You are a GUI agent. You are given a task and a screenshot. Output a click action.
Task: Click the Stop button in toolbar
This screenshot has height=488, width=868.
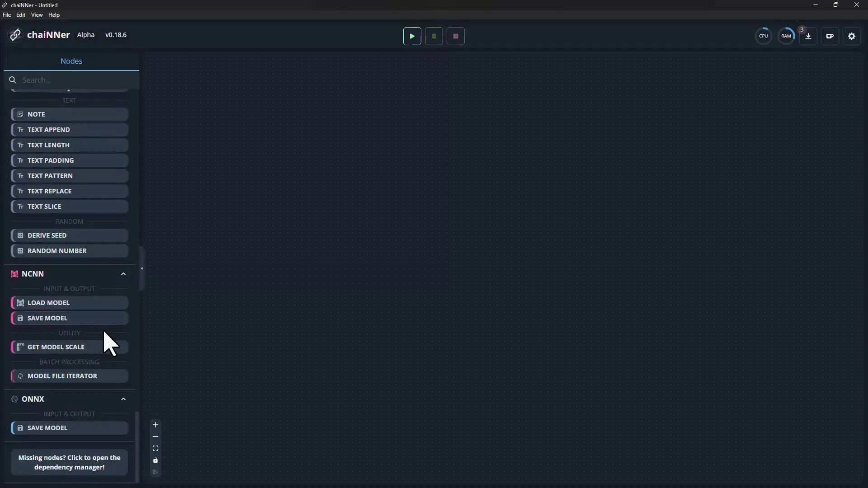click(x=455, y=36)
